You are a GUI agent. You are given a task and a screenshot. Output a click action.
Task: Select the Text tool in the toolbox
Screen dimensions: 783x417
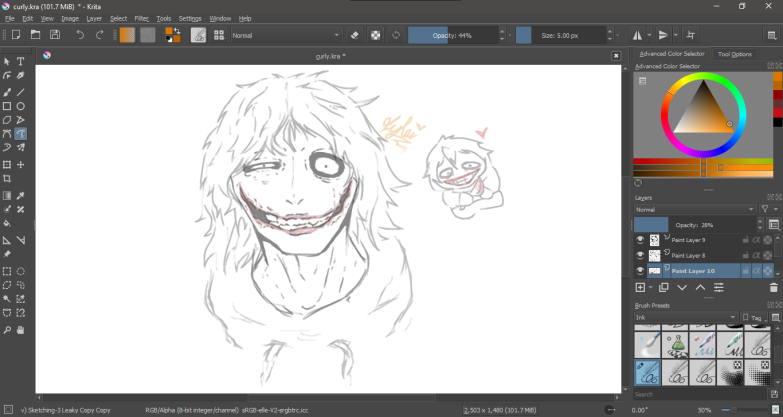point(20,61)
